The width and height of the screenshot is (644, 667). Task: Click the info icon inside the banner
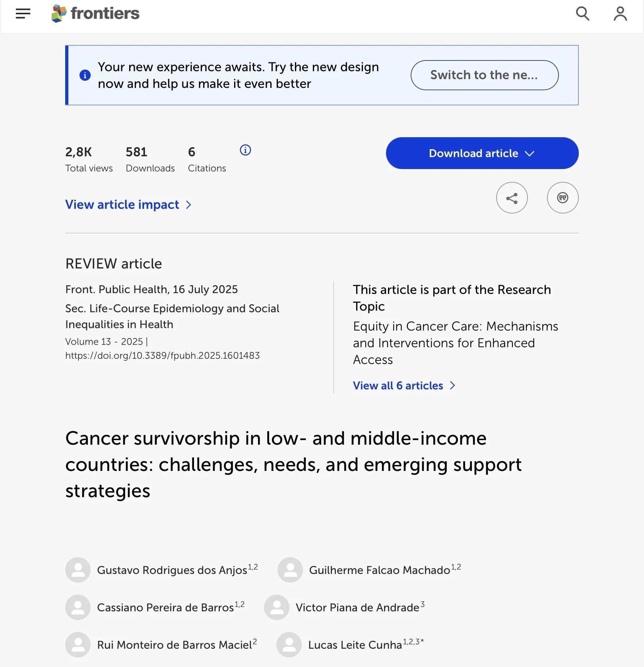coord(85,75)
